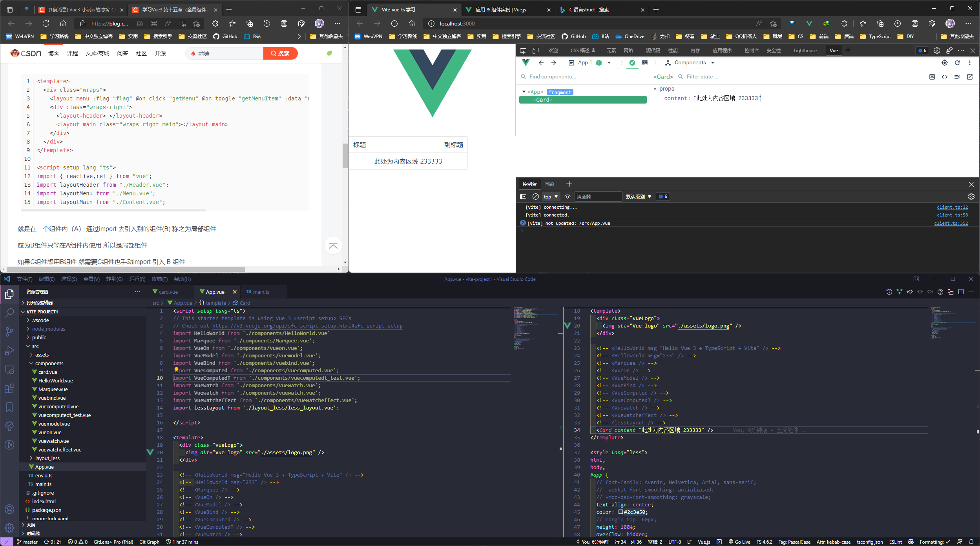The image size is (980, 546).
Task: Toggle live expression eye in console
Action: (x=568, y=197)
